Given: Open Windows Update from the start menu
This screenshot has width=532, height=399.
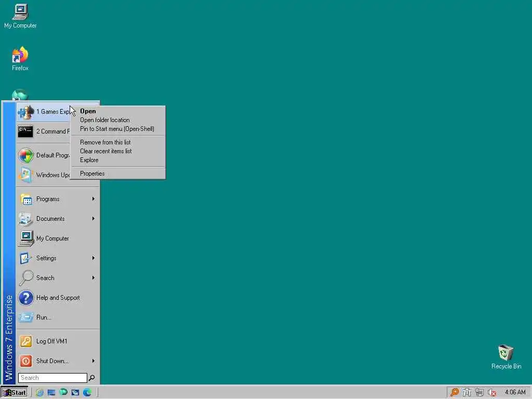Looking at the screenshot, I should 44,175.
